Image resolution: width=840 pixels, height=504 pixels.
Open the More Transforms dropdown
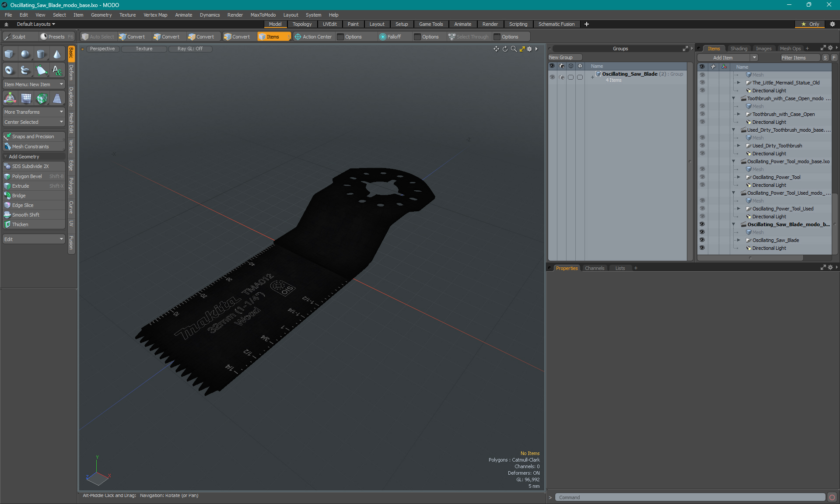click(34, 112)
